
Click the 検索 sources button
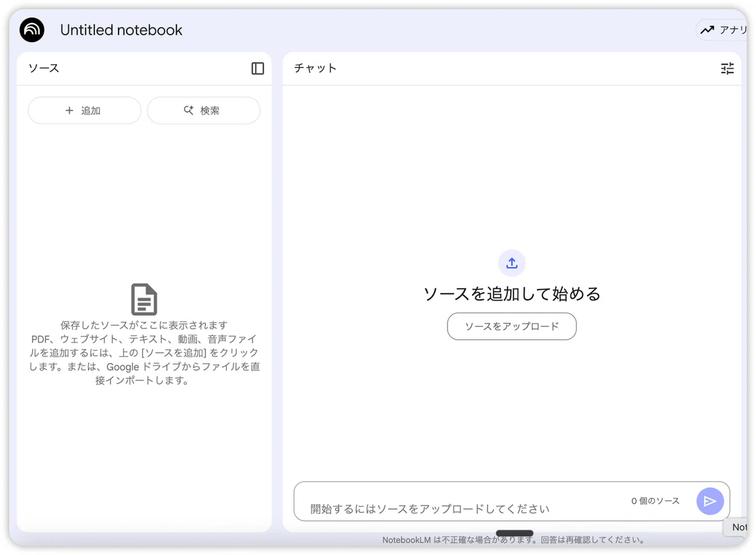[203, 110]
